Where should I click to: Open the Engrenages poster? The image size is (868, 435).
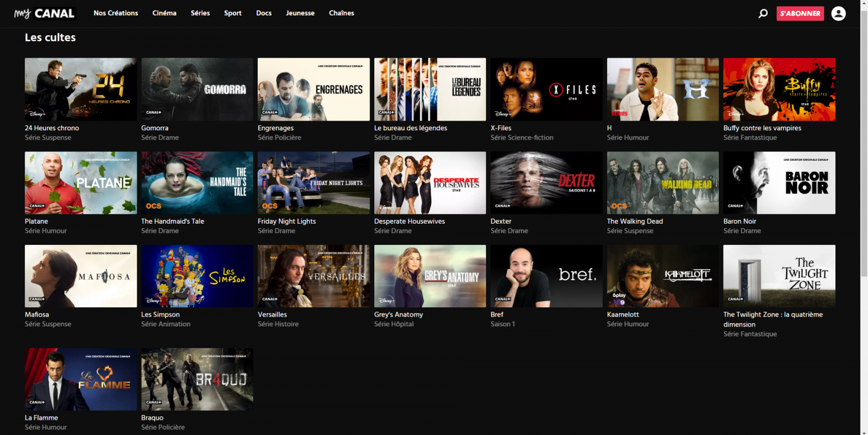(314, 90)
